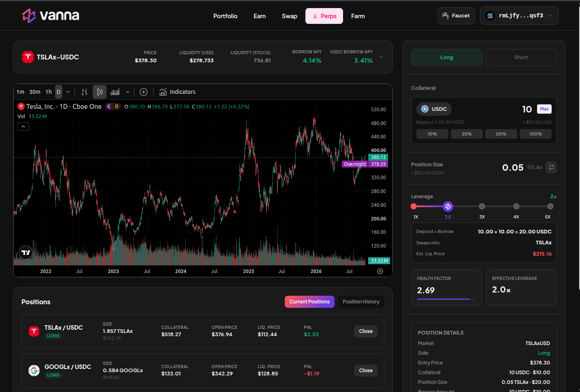Click the Overnight price label on the chart

pyautogui.click(x=355, y=164)
